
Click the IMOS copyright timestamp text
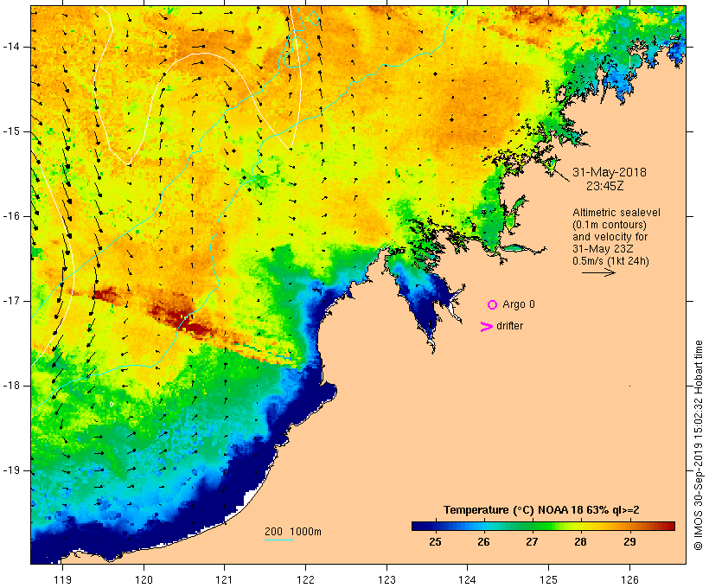click(x=698, y=445)
